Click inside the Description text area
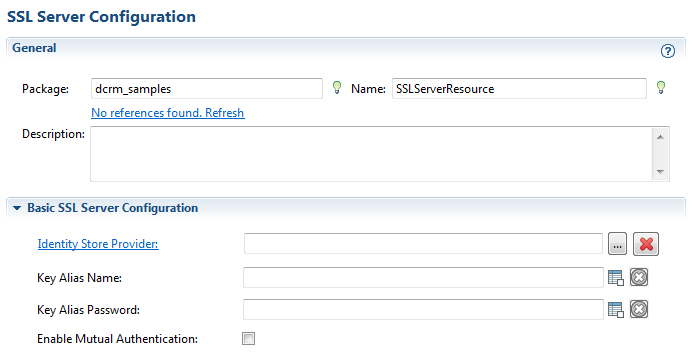 (371, 154)
